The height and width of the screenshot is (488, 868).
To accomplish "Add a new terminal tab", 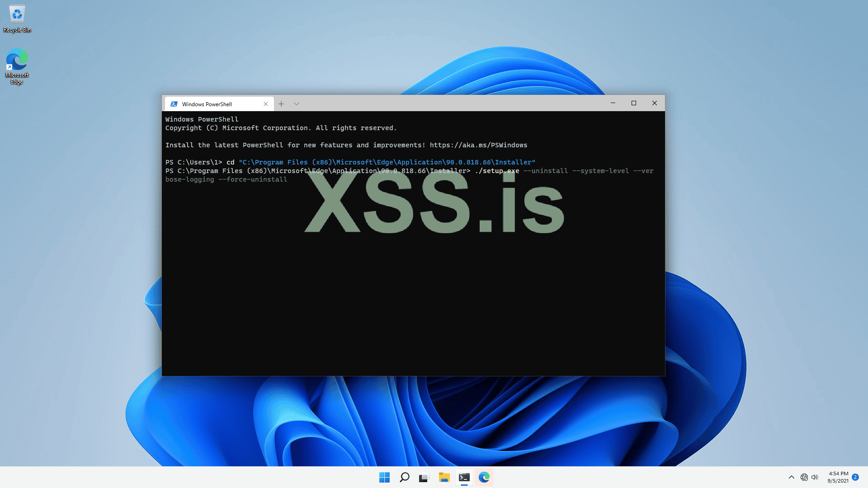I will (281, 104).
